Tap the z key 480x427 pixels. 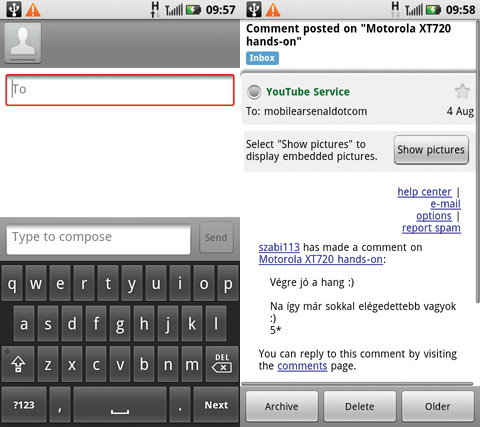[x=48, y=364]
